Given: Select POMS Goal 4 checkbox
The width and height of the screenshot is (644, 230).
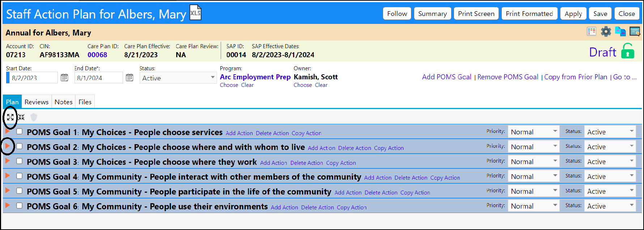Looking at the screenshot, I should point(19,176).
